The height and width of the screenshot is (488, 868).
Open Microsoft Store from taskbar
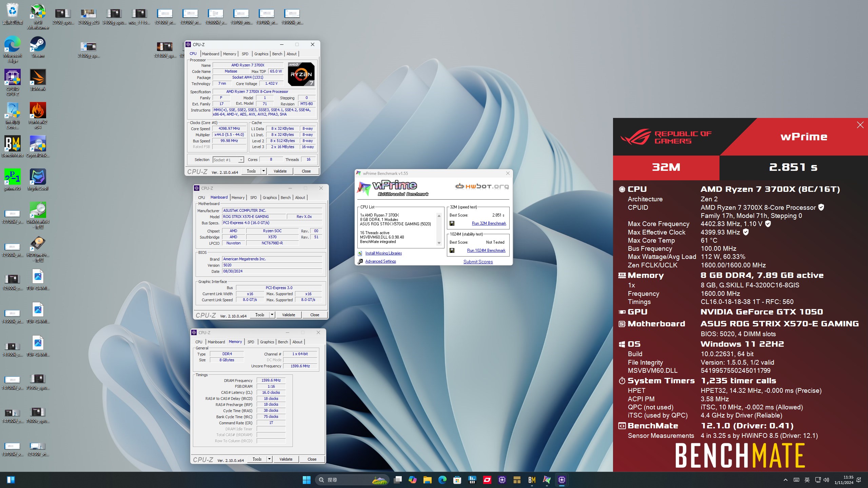pyautogui.click(x=457, y=480)
